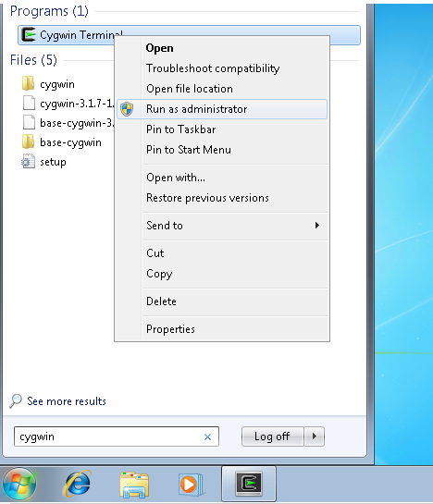Viewport: 433px width, 504px height.
Task: Click the Files (5) group header
Action: [x=33, y=60]
